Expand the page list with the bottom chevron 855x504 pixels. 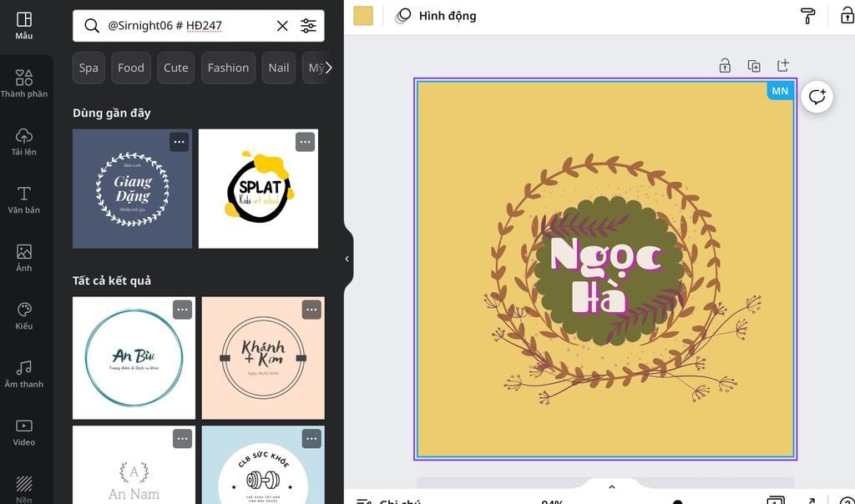pyautogui.click(x=612, y=487)
